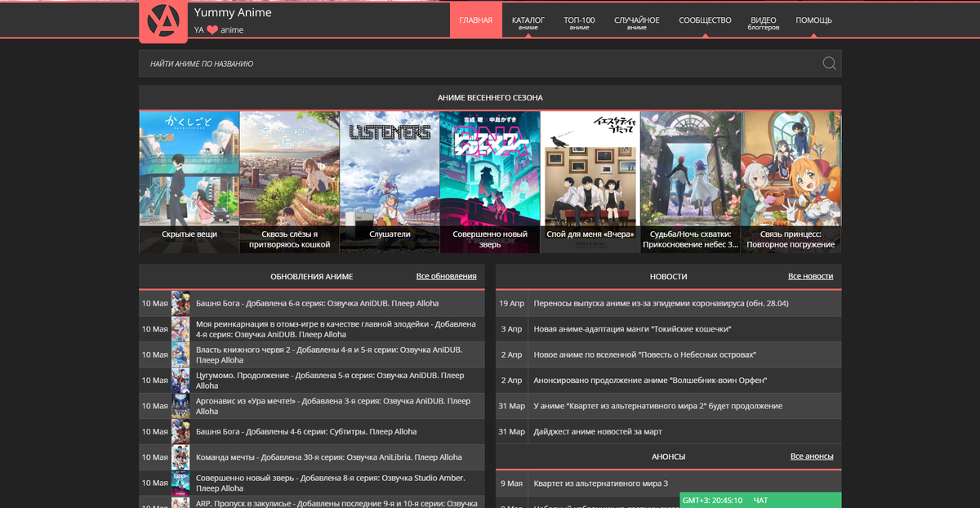Expand the Каталог аниме menu
The height and width of the screenshot is (508, 980).
pyautogui.click(x=528, y=22)
